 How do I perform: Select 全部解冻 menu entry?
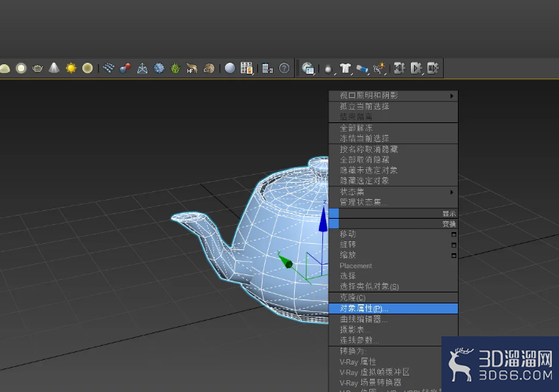(x=394, y=128)
